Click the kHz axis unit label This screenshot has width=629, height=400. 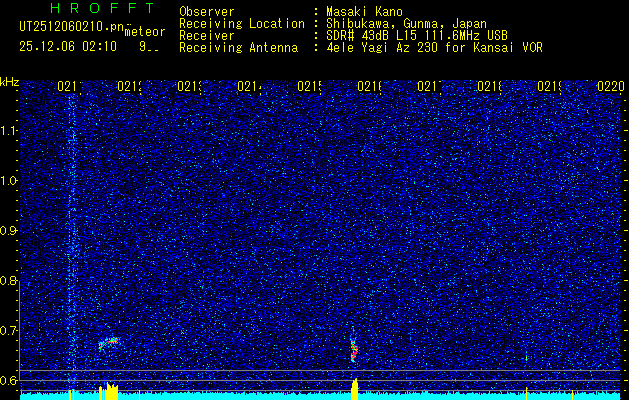point(9,82)
